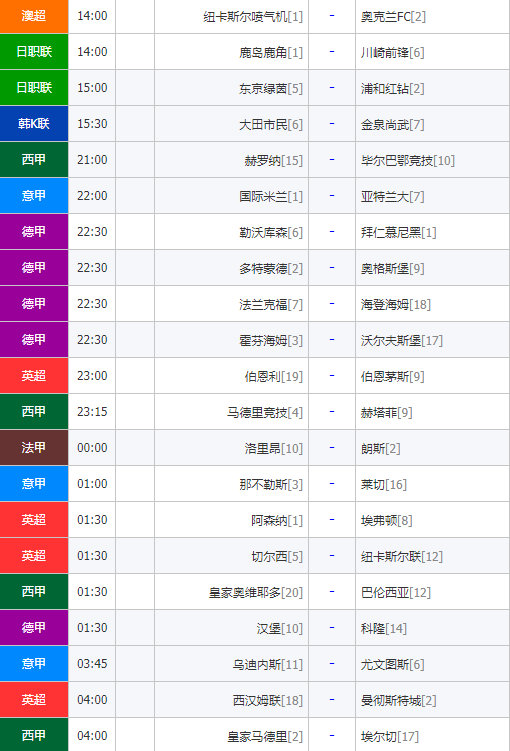This screenshot has height=751, width=510.
Task: Select team 伯恩茅斯[9]
Action: [x=393, y=376]
